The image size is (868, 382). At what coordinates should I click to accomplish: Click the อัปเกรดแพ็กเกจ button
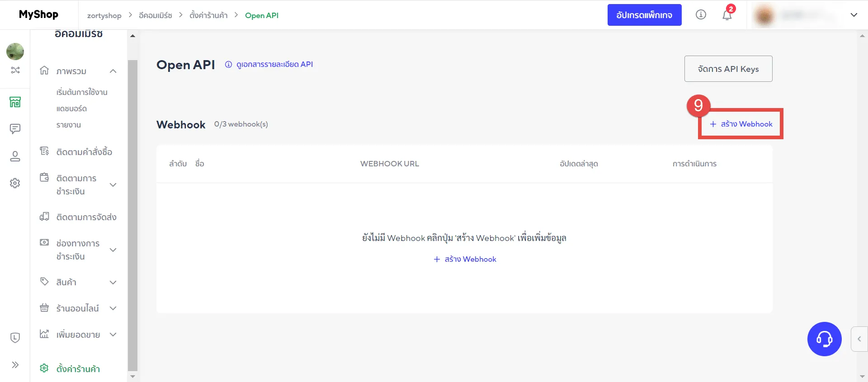(644, 15)
